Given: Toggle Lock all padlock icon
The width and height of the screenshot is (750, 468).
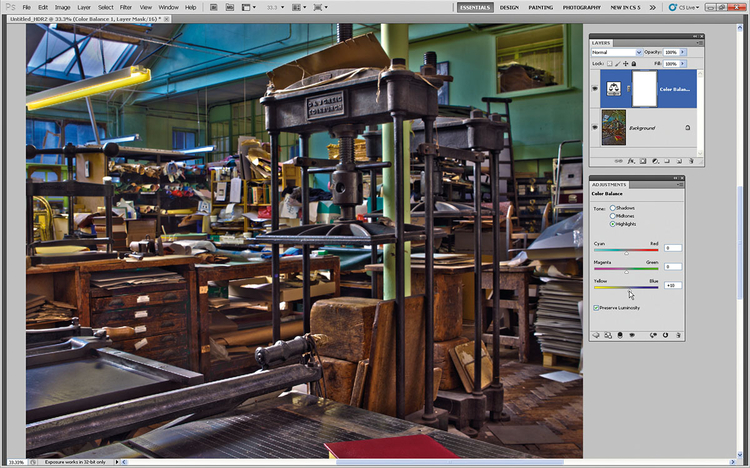Looking at the screenshot, I should (634, 63).
